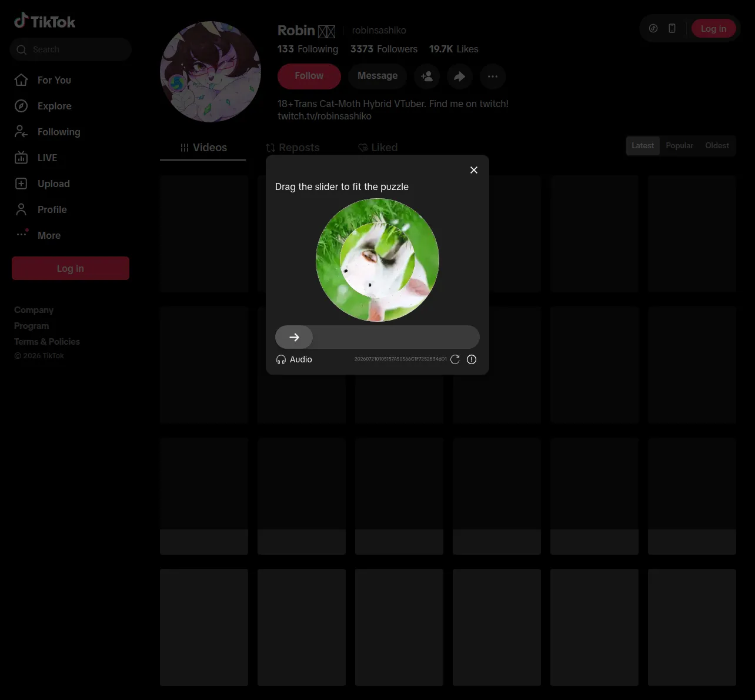Image resolution: width=755 pixels, height=700 pixels.
Task: Sort videos by Popular
Action: (x=679, y=146)
